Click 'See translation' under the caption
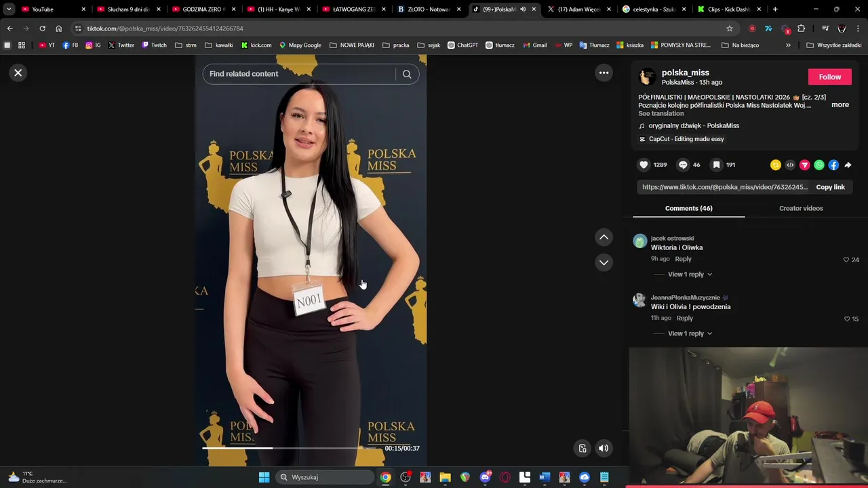Image resolution: width=868 pixels, height=488 pixels. pos(660,114)
